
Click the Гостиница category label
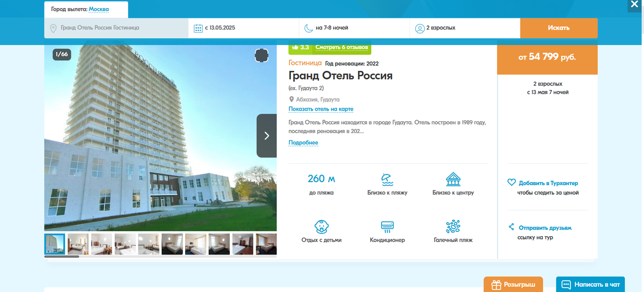[x=305, y=63]
